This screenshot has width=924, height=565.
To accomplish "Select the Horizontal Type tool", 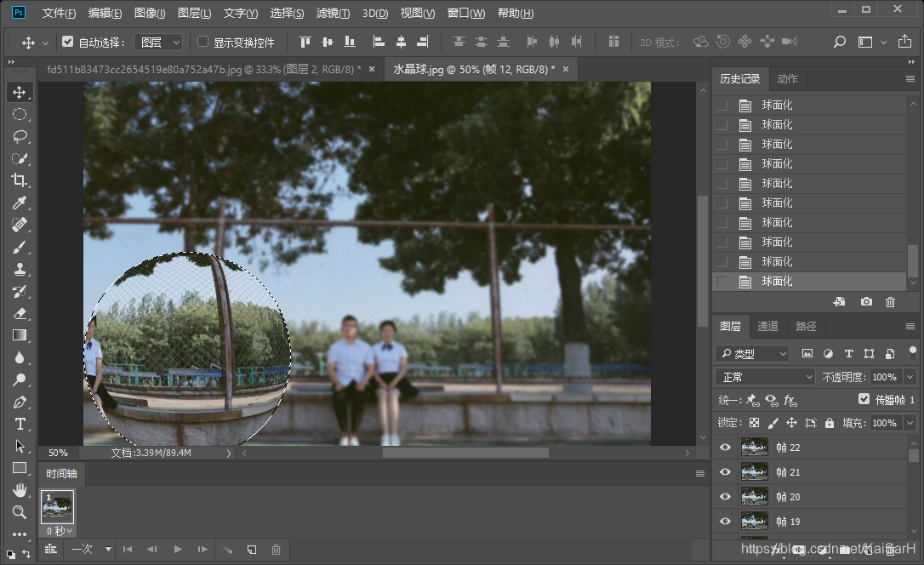I will coord(20,425).
